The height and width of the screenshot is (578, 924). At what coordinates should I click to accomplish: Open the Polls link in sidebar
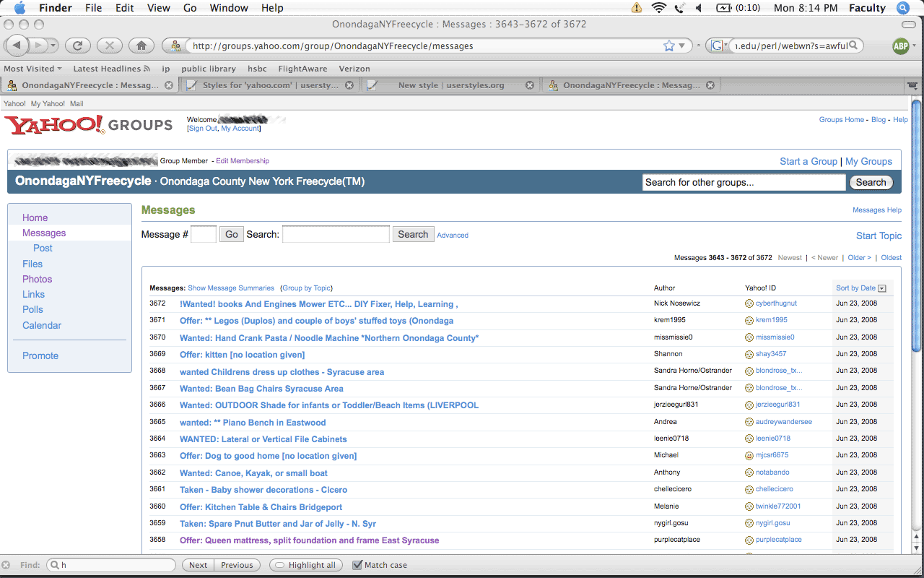click(32, 309)
